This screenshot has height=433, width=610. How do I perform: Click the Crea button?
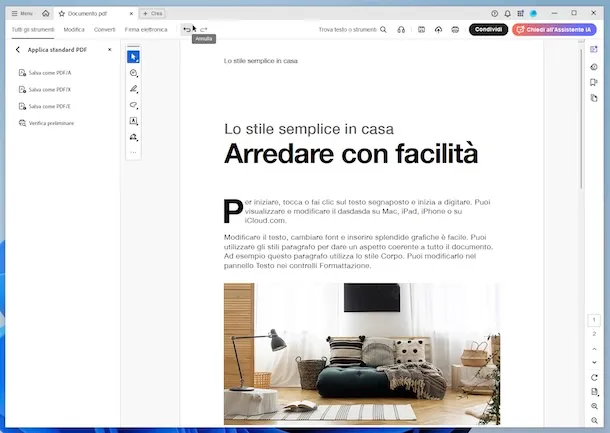(x=152, y=14)
